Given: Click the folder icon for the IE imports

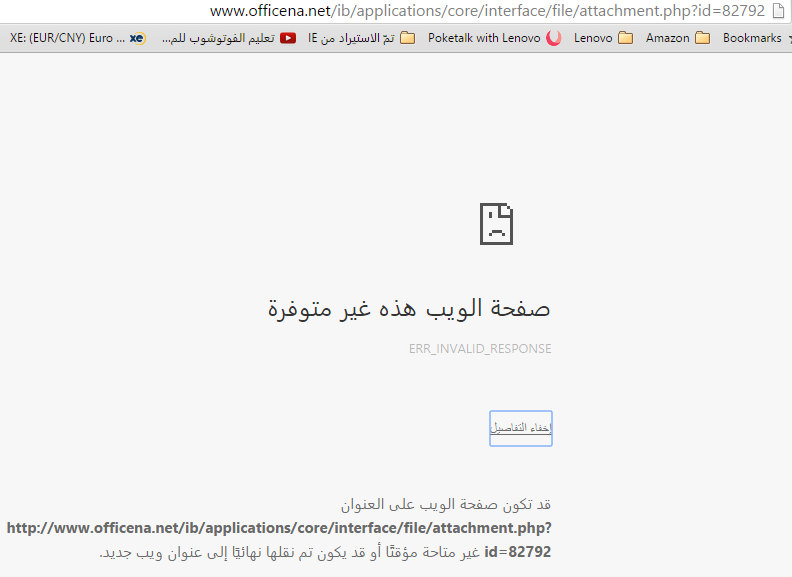Looking at the screenshot, I should (x=408, y=38).
